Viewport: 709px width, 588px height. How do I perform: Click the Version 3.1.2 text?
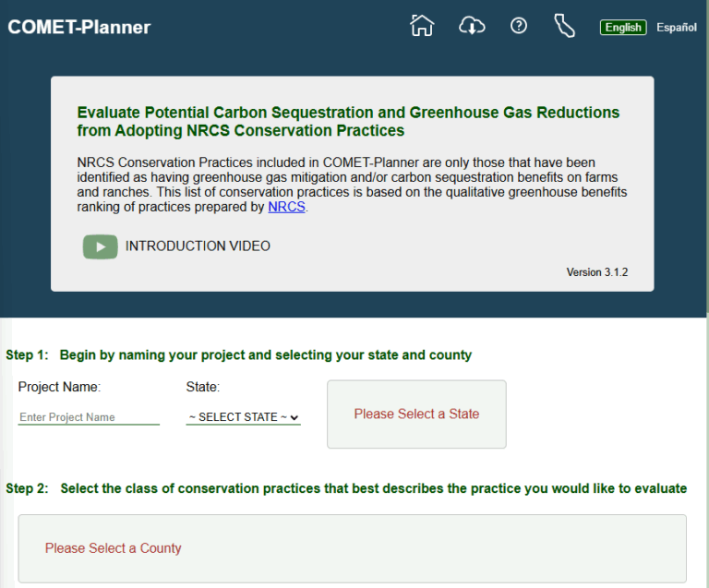[x=597, y=272]
